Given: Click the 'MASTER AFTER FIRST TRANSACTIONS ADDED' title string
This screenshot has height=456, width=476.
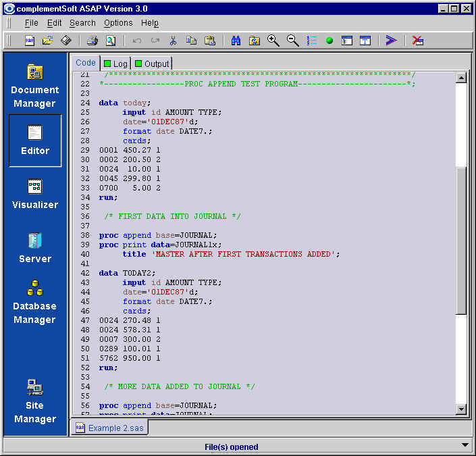Looking at the screenshot, I should pyautogui.click(x=243, y=254).
